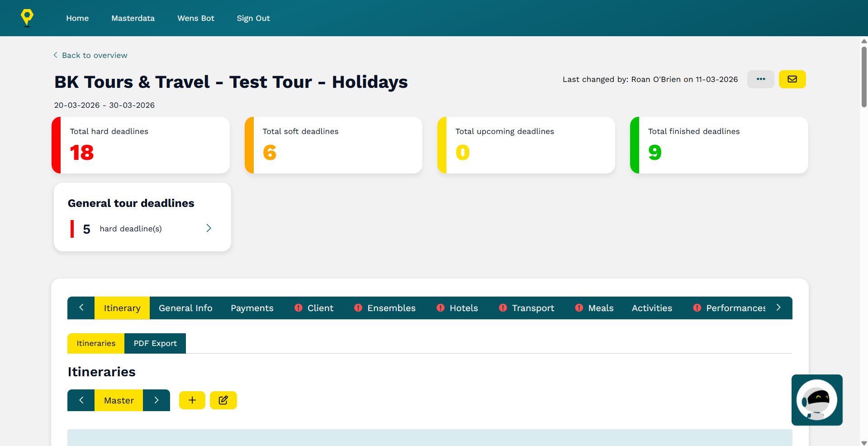Image resolution: width=868 pixels, height=446 pixels.
Task: Click the warning icon on Transport tab
Action: (503, 308)
